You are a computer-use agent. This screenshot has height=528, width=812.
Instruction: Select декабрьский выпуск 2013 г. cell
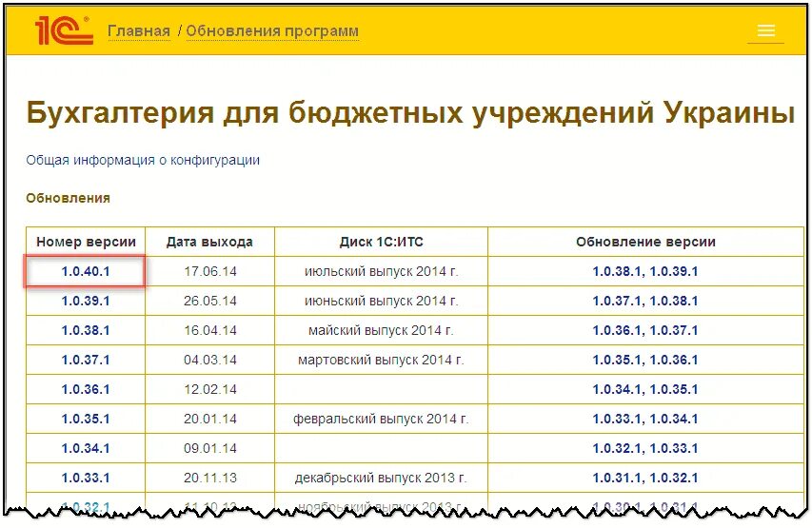coord(381,478)
